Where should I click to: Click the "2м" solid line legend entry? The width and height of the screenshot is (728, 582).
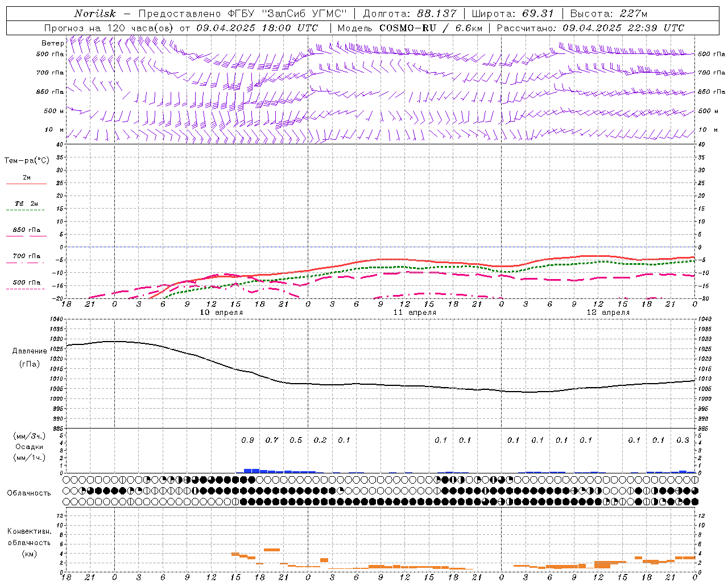[26, 178]
